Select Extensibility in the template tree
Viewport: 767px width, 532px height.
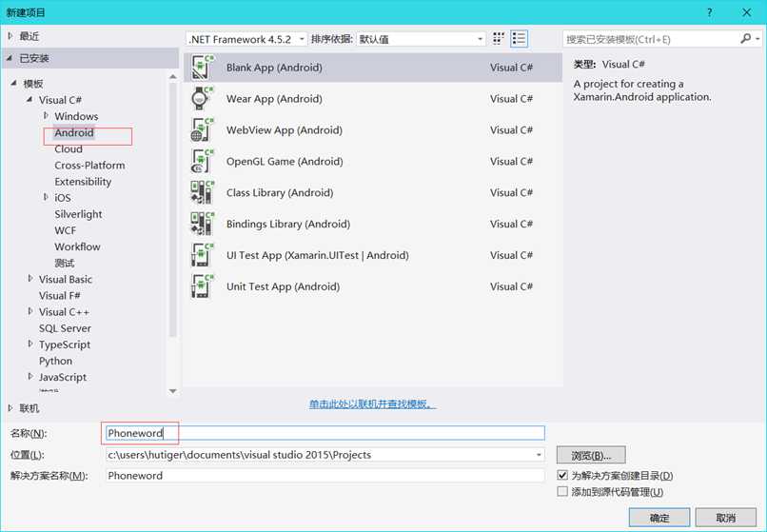tap(83, 182)
